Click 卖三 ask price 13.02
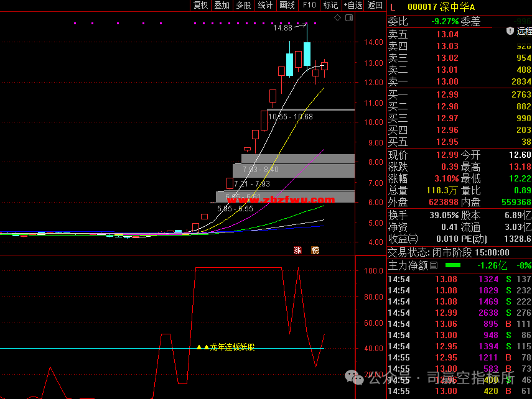This screenshot has width=532, height=399. [x=447, y=58]
